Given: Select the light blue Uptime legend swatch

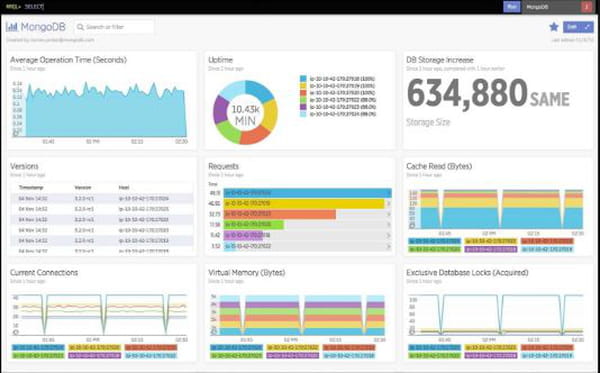Looking at the screenshot, I should tap(303, 114).
